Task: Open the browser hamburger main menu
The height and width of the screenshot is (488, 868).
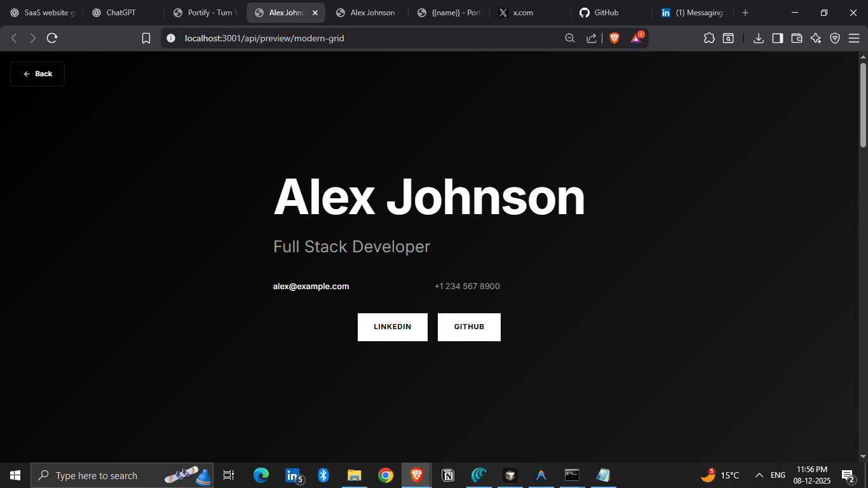Action: tap(854, 38)
